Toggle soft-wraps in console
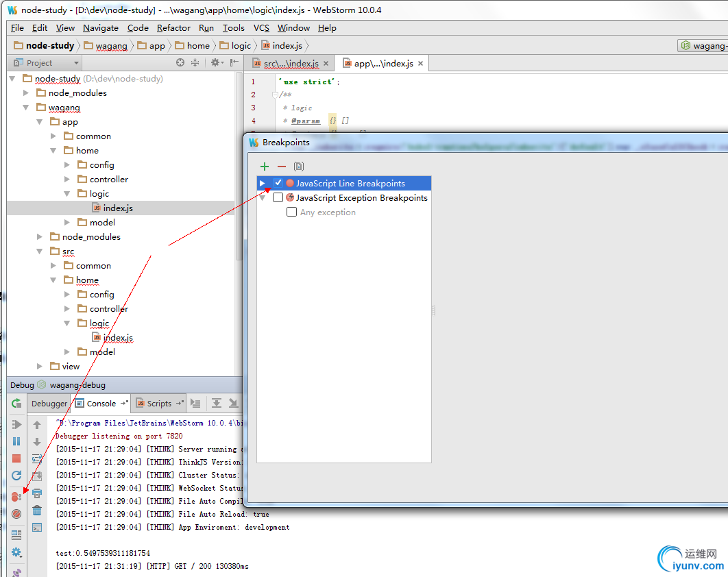 tap(37, 459)
